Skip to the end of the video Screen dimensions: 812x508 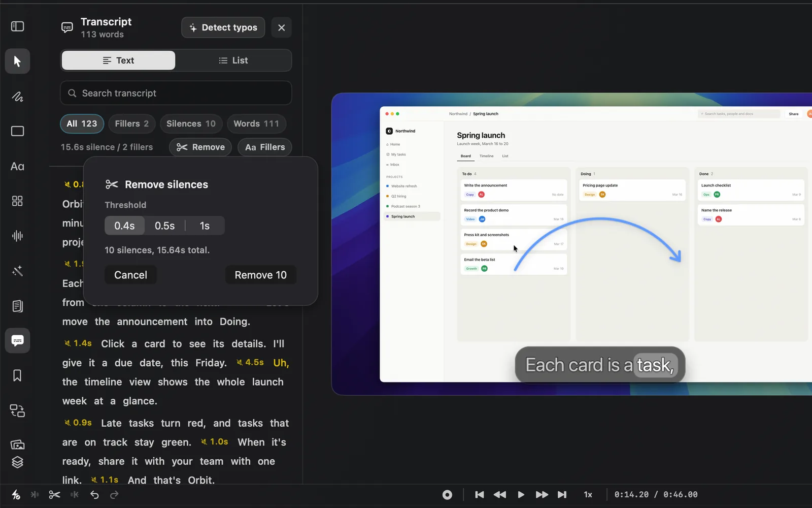coord(562,495)
